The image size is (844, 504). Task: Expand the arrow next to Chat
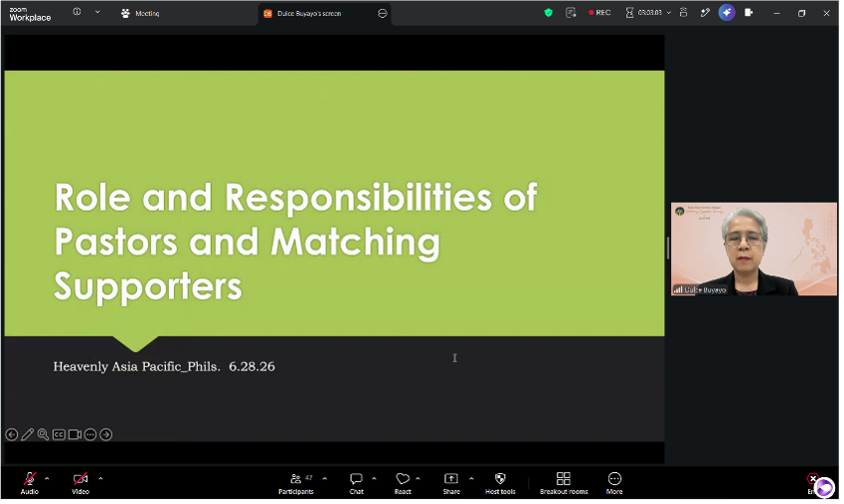(x=376, y=481)
